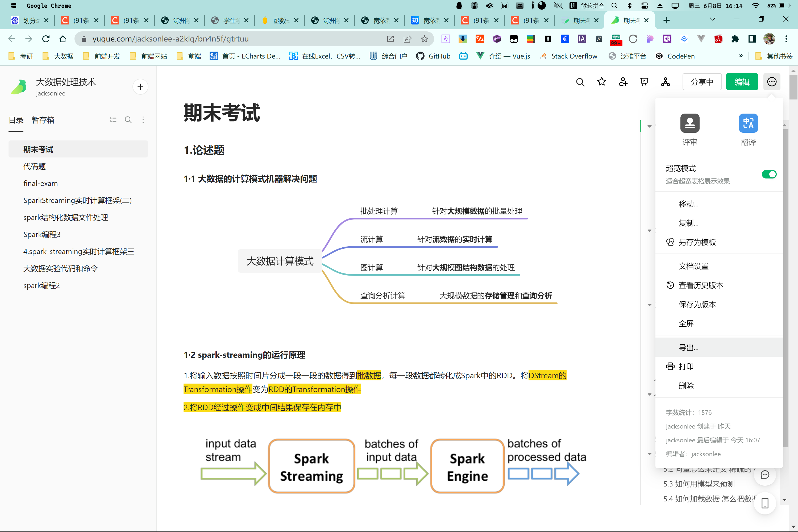Click the 翻译 translate icon
Screen dimensions: 798x532
pyautogui.click(x=748, y=123)
